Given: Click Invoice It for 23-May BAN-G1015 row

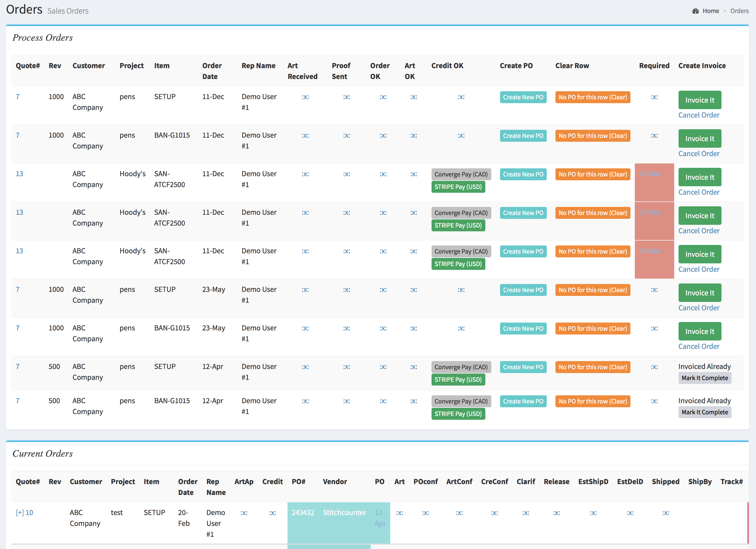Looking at the screenshot, I should tap(700, 332).
